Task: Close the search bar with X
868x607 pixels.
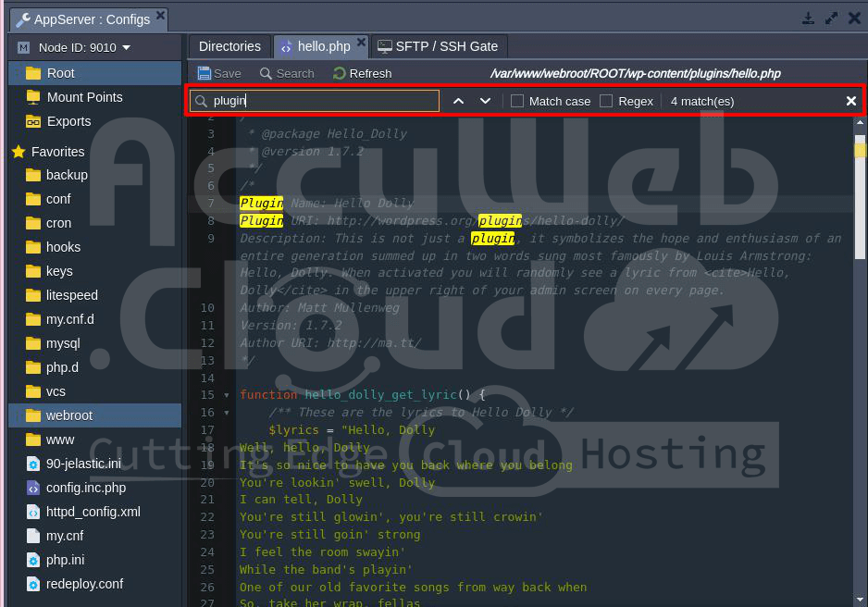Action: click(850, 101)
